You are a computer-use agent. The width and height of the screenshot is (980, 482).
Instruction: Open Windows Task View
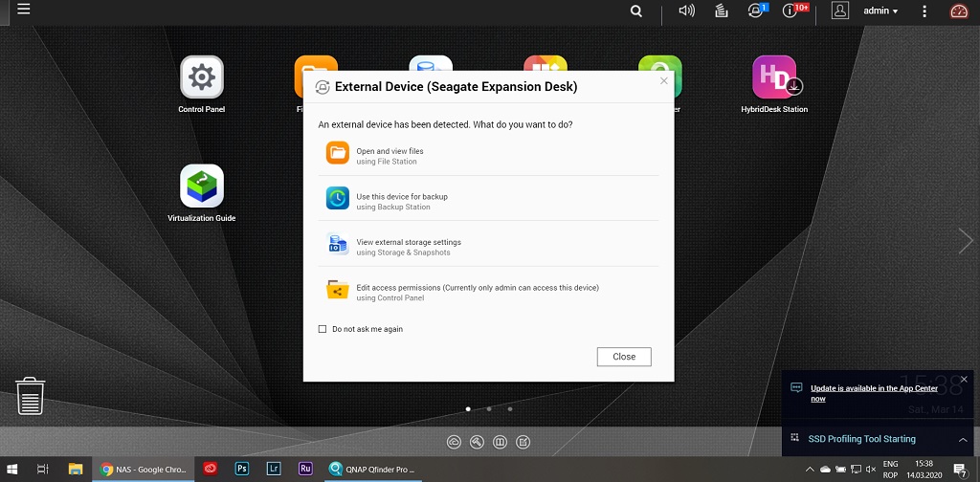tap(42, 469)
